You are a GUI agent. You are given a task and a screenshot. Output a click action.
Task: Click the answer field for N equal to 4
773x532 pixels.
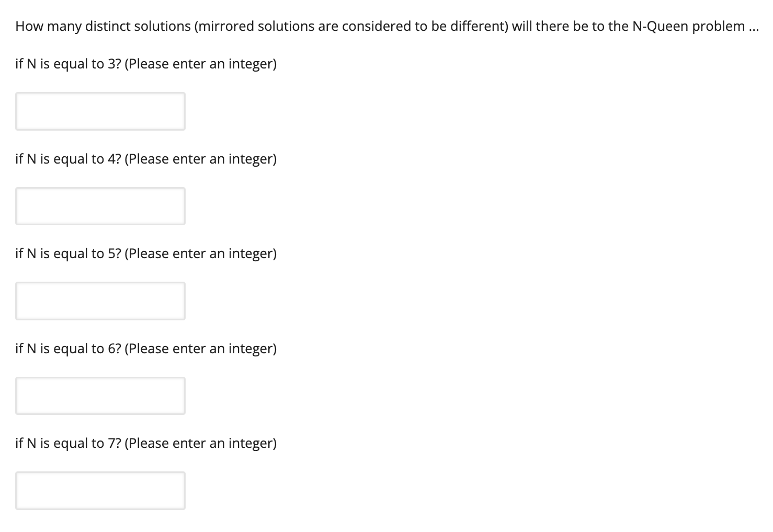(100, 206)
